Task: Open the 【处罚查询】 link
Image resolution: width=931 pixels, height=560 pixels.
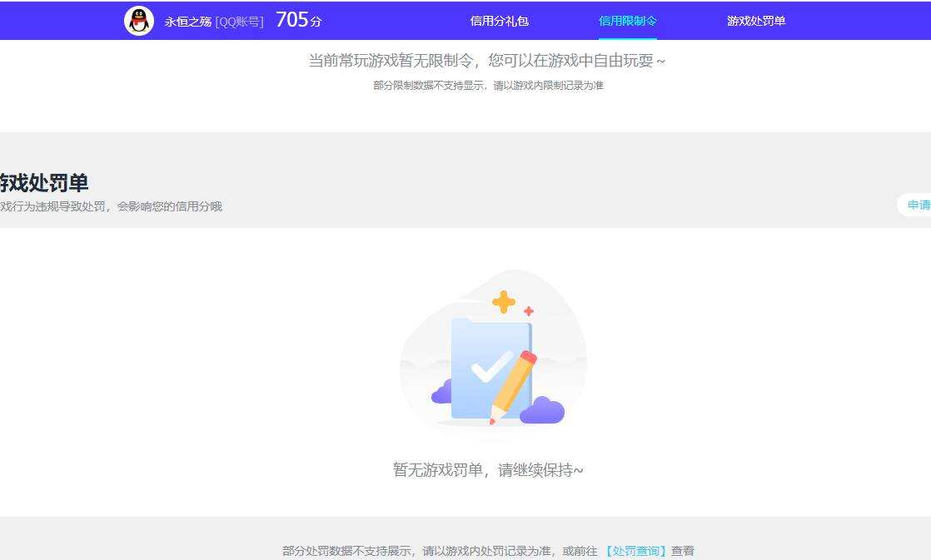Action: (x=635, y=551)
